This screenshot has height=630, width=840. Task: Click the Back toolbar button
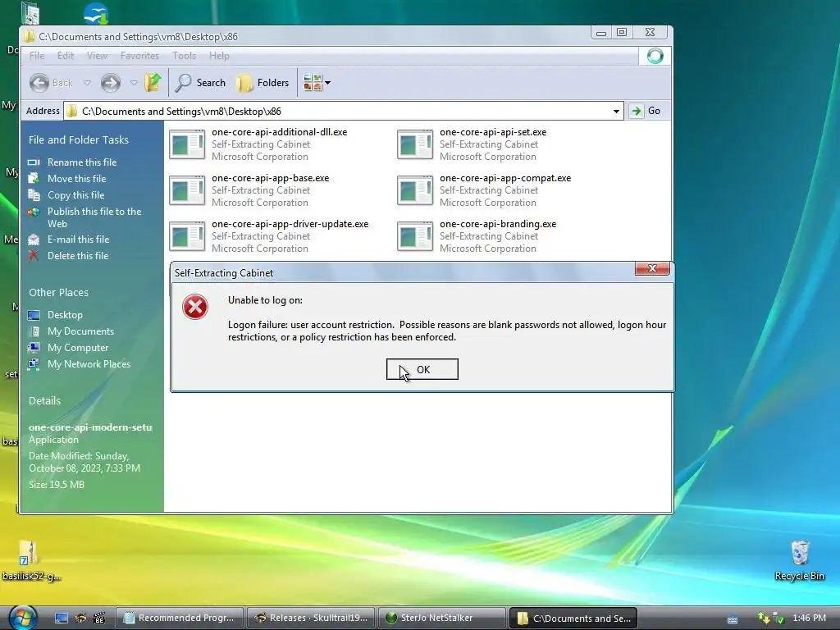(x=52, y=83)
